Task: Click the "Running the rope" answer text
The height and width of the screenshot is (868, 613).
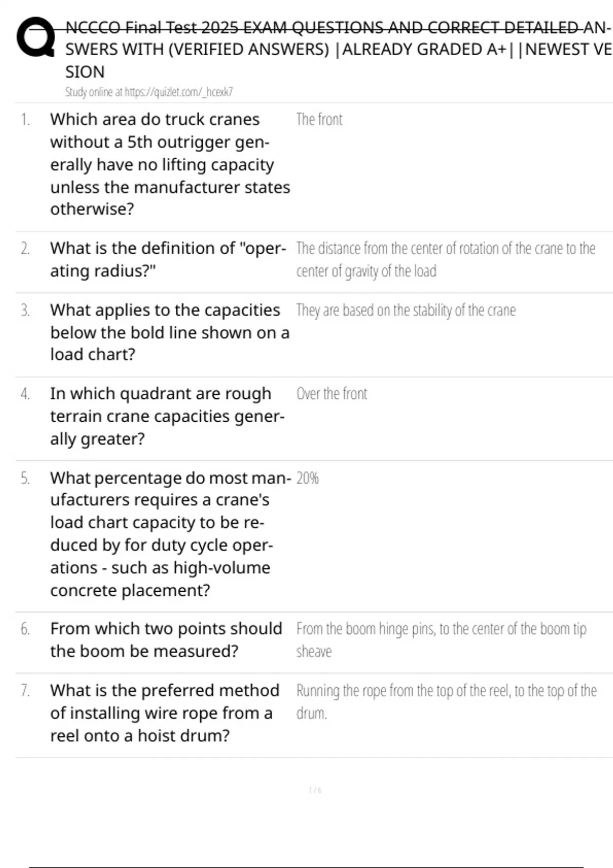Action: click(x=446, y=702)
